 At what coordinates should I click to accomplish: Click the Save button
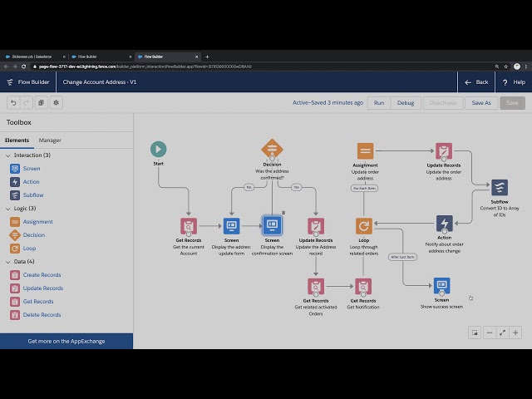click(512, 103)
